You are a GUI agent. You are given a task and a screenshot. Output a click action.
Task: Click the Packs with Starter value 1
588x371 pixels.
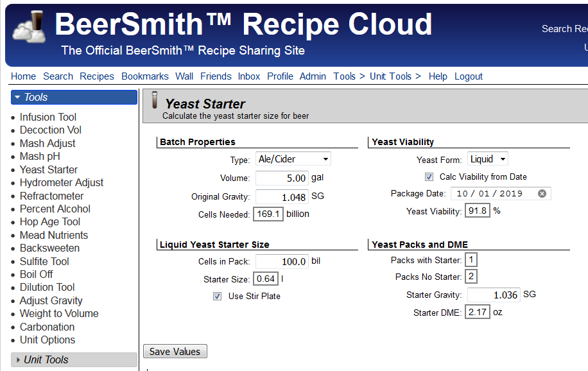(471, 259)
